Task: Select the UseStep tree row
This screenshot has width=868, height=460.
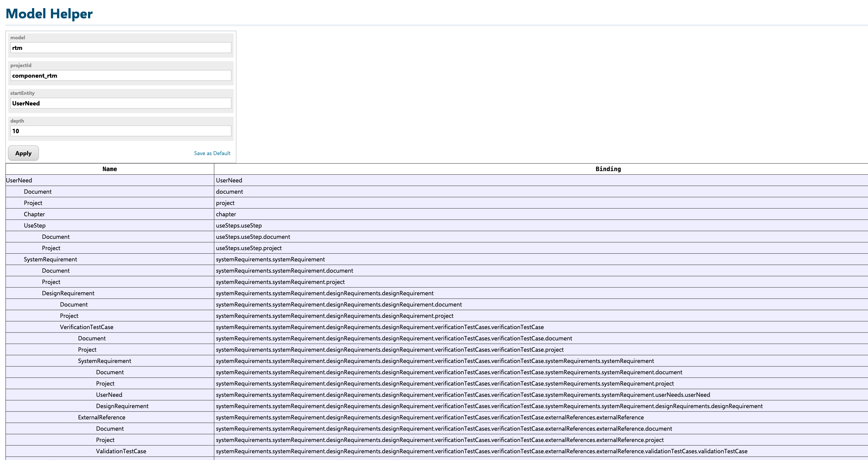Action: point(34,225)
